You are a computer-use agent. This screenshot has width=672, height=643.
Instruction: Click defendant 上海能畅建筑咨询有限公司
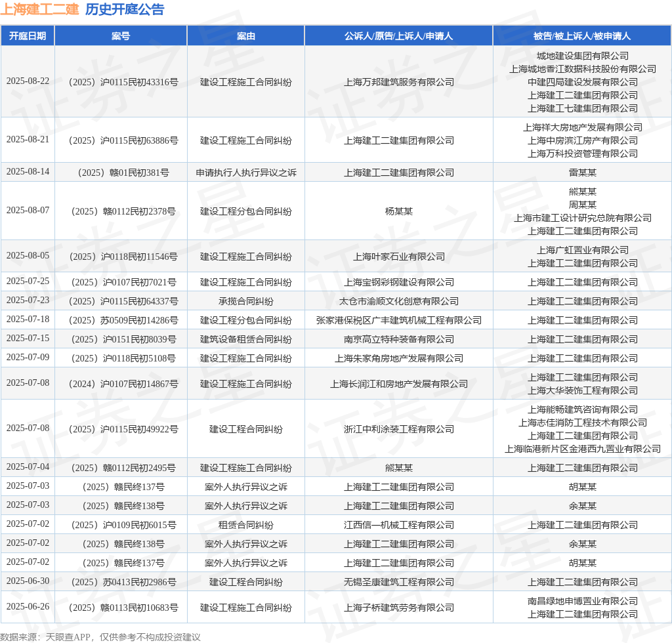(x=583, y=409)
